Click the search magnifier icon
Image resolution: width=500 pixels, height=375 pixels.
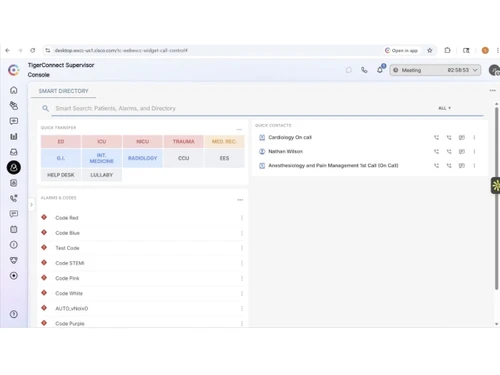tap(46, 108)
